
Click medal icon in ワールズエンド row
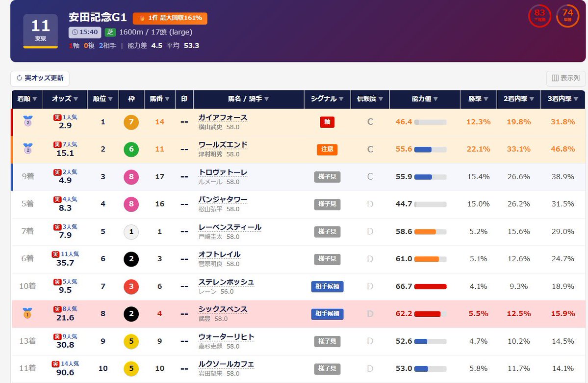click(28, 149)
